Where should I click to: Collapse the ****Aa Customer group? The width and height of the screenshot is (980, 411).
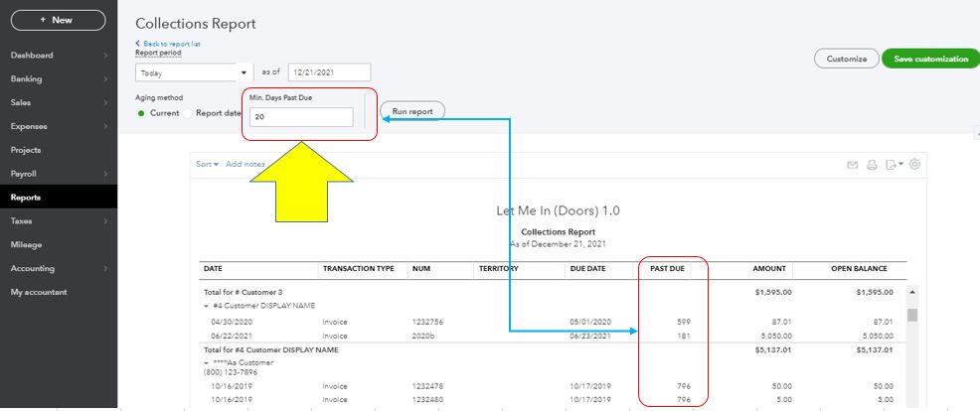pyautogui.click(x=208, y=362)
